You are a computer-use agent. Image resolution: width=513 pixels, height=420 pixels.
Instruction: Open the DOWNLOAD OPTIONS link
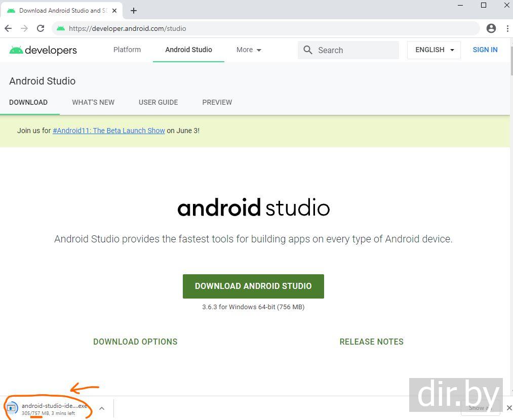coord(135,342)
